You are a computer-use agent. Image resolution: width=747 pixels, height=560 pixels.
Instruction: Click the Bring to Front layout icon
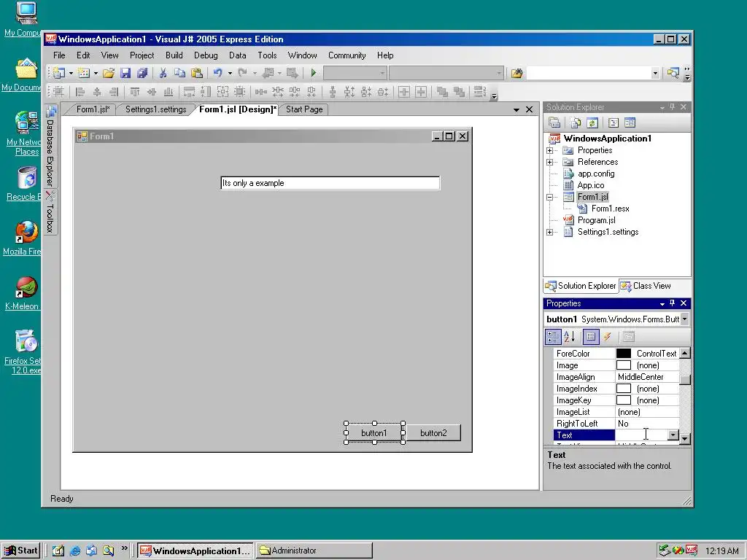442,91
